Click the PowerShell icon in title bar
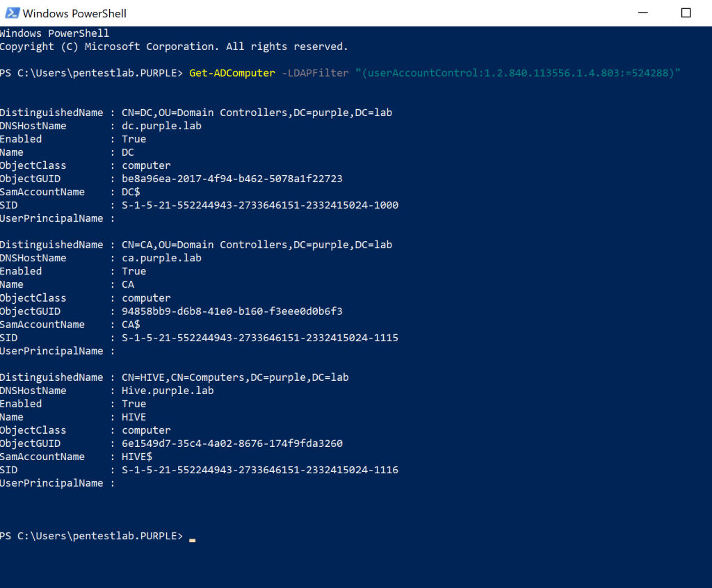The width and height of the screenshot is (712, 588). pyautogui.click(x=10, y=13)
